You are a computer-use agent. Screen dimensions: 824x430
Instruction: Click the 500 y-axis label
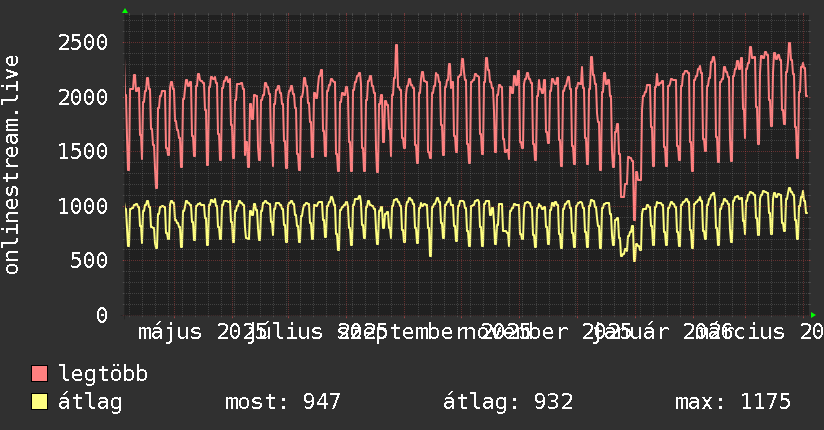(89, 260)
